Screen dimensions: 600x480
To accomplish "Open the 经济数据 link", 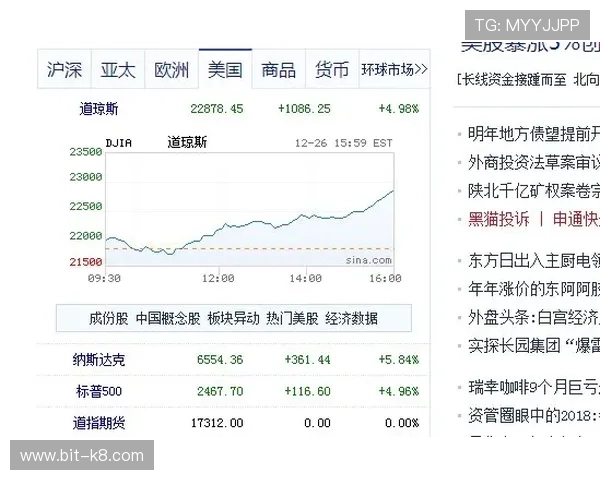I will click(x=351, y=318).
